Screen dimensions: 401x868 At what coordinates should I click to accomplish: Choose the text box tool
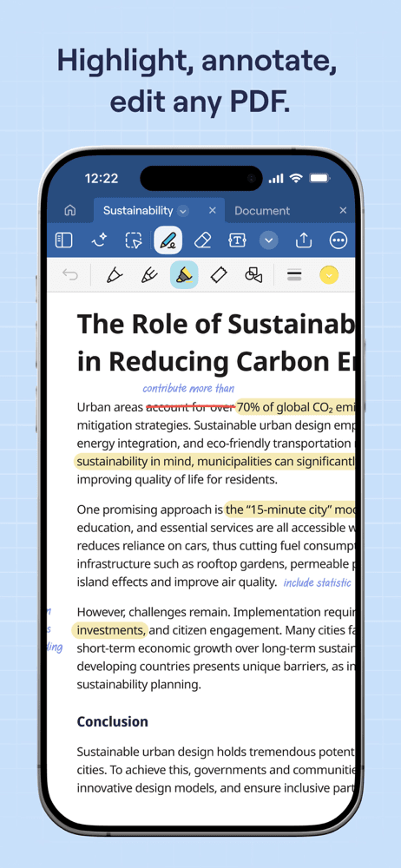237,240
